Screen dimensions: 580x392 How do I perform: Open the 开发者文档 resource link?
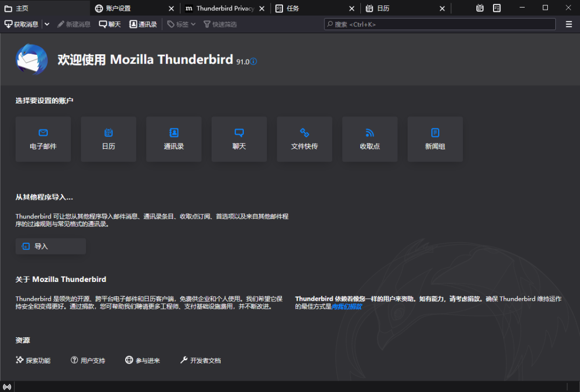click(x=200, y=360)
